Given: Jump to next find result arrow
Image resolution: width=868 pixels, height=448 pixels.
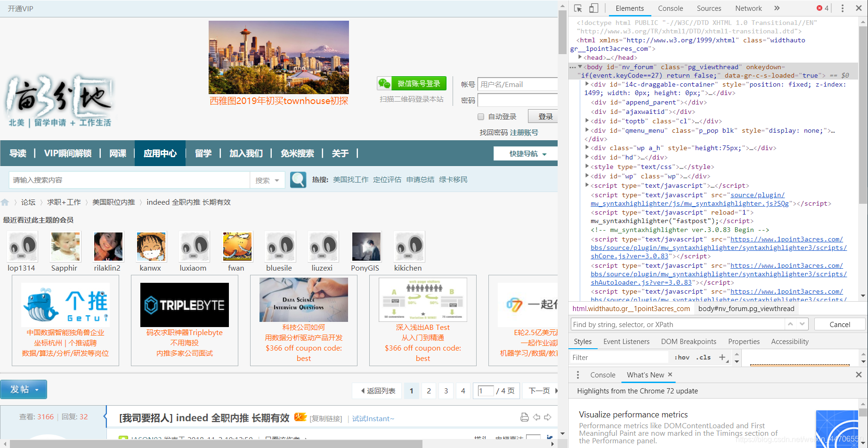Looking at the screenshot, I should [x=802, y=324].
